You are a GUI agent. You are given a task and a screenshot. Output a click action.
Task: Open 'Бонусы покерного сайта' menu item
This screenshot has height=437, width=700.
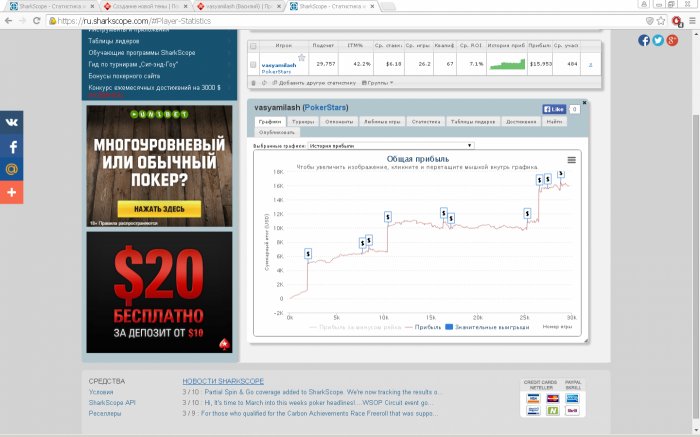(124, 76)
